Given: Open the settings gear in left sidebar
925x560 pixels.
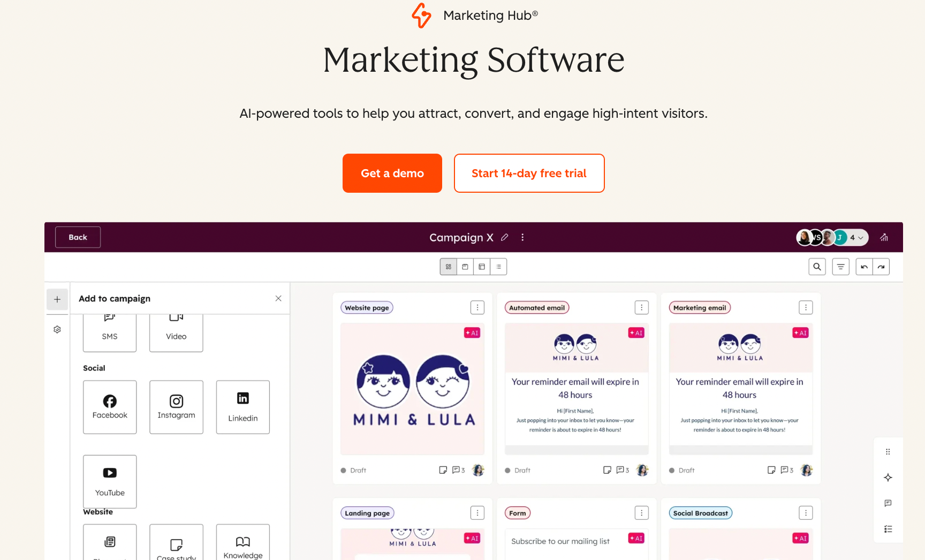Looking at the screenshot, I should 57,329.
